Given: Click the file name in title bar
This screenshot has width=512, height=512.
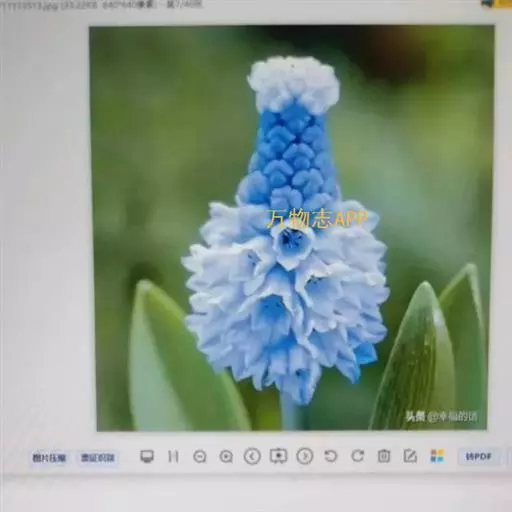Looking at the screenshot, I should [x=30, y=7].
